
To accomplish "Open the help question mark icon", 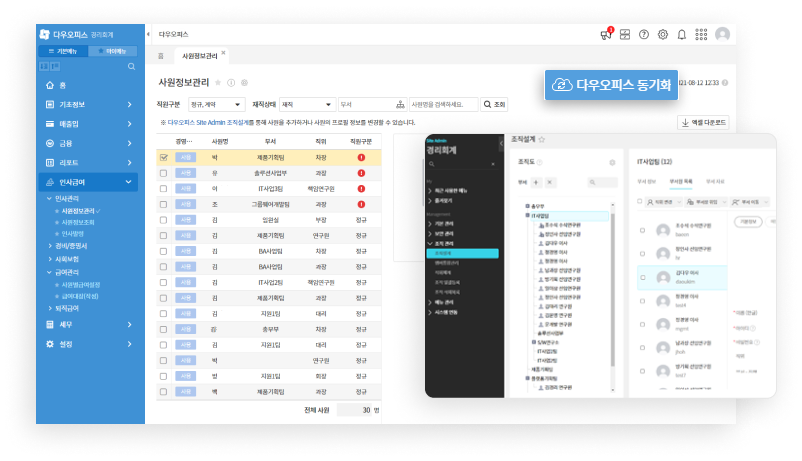I will point(644,34).
